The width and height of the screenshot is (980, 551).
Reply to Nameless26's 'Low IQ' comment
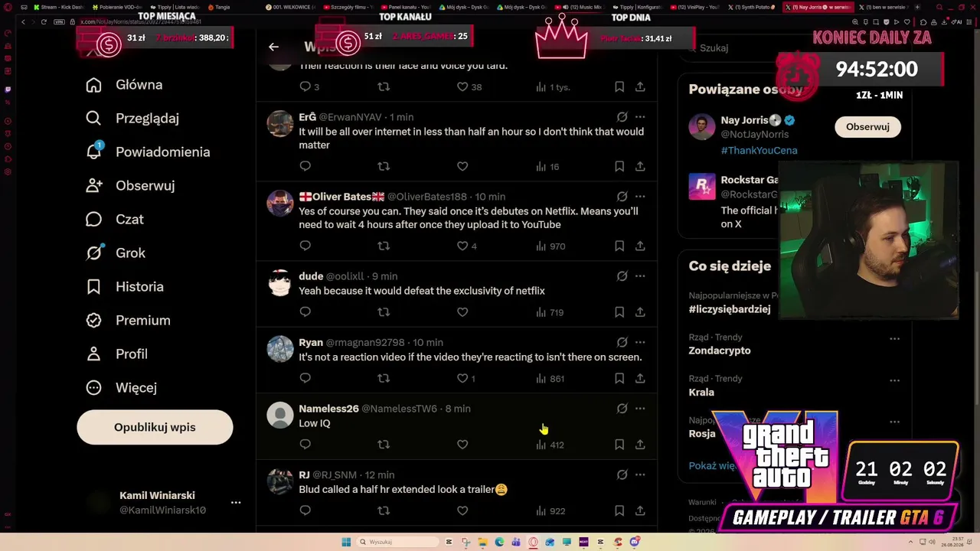coord(305,445)
